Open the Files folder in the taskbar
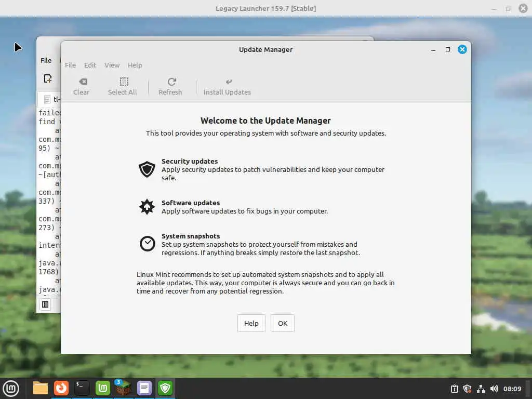 [x=41, y=388]
